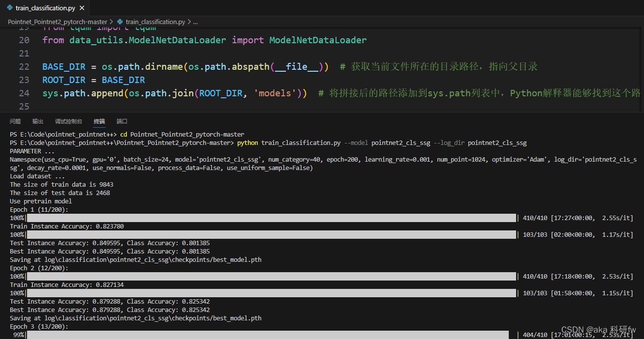
Task: Switch to the 问题 (Problems) panel tab
Action: [x=15, y=121]
